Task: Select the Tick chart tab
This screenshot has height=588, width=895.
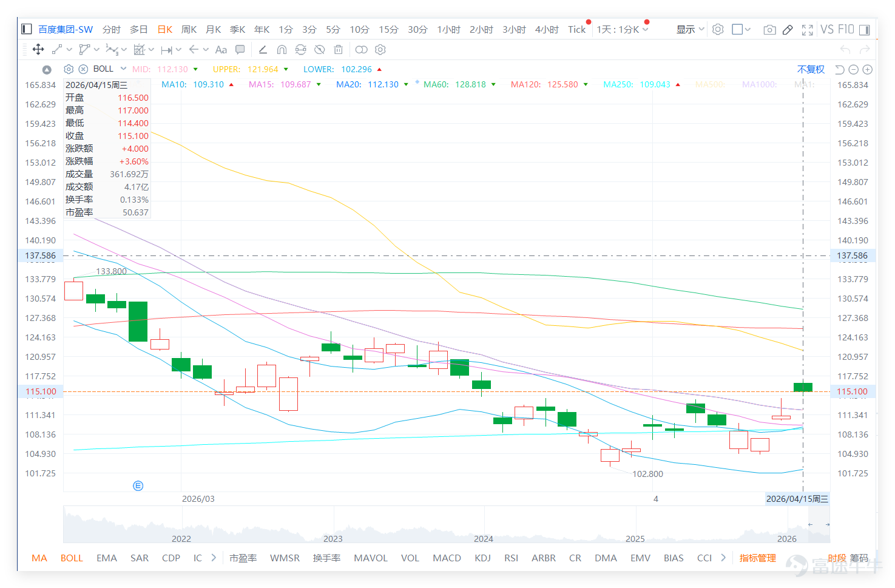Action: (x=577, y=29)
